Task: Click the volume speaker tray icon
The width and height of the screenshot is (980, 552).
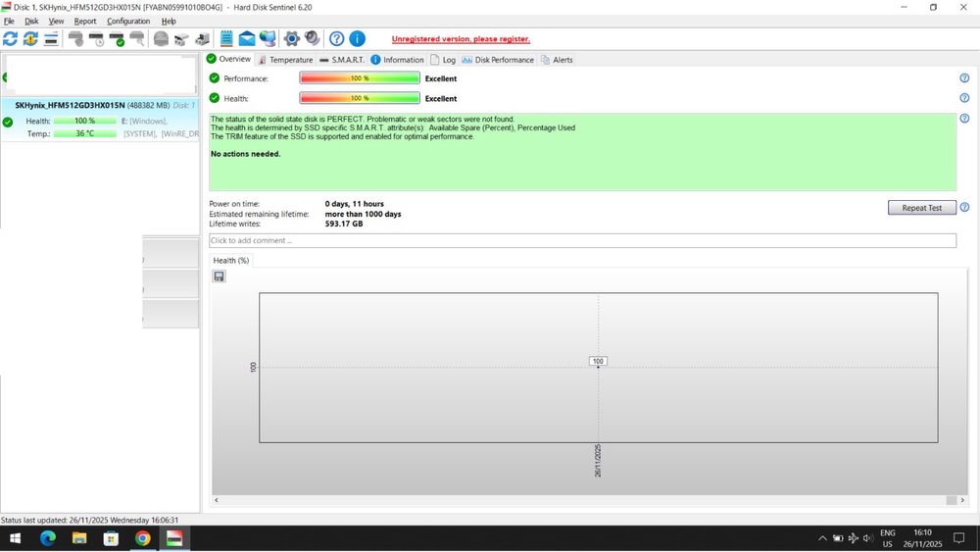Action: (867, 538)
